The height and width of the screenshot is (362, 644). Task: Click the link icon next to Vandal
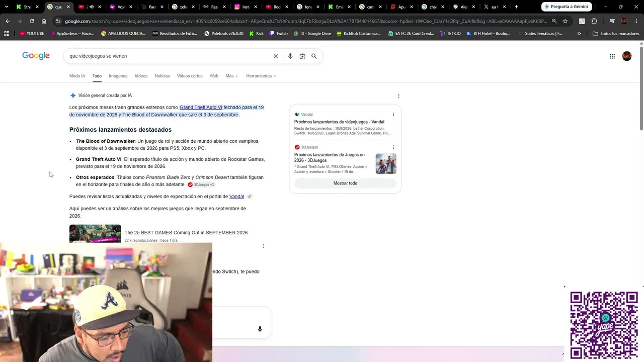point(250,197)
